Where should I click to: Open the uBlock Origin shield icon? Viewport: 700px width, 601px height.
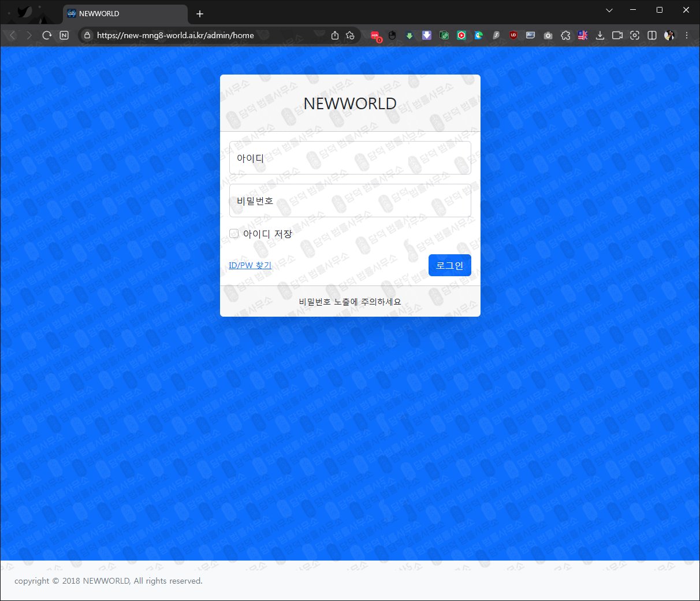pos(513,35)
